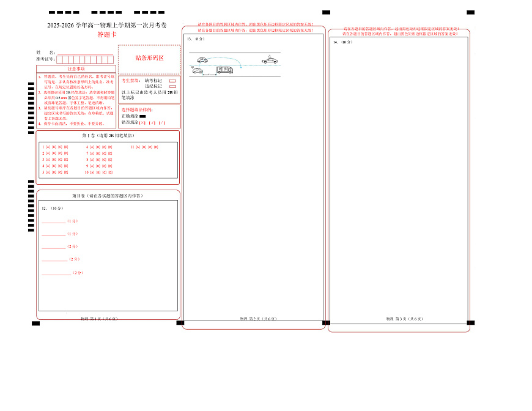The width and height of the screenshot is (532, 411).
Task: Click the first box of 准考证号 field
Action: [x=60, y=60]
